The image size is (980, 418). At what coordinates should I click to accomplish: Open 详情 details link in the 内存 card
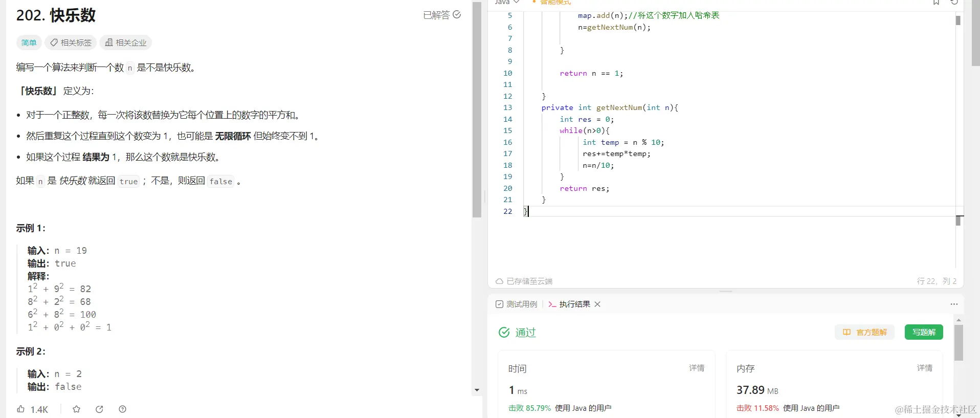[925, 368]
